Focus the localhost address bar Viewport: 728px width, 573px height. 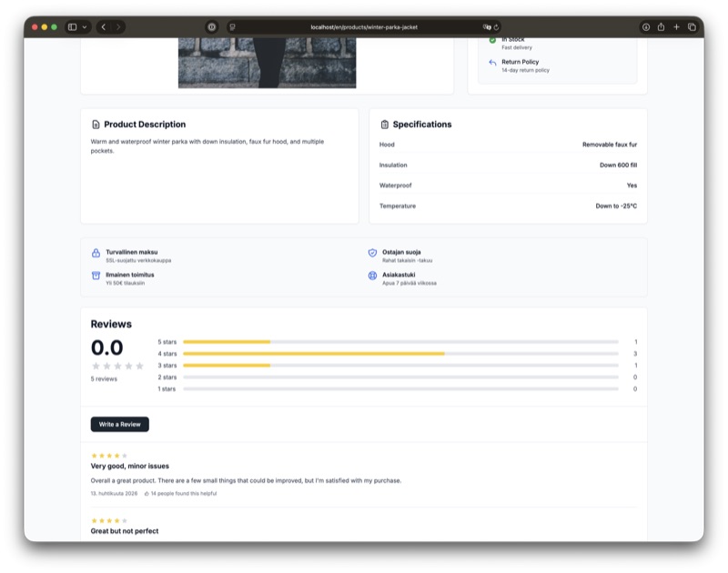pos(363,27)
